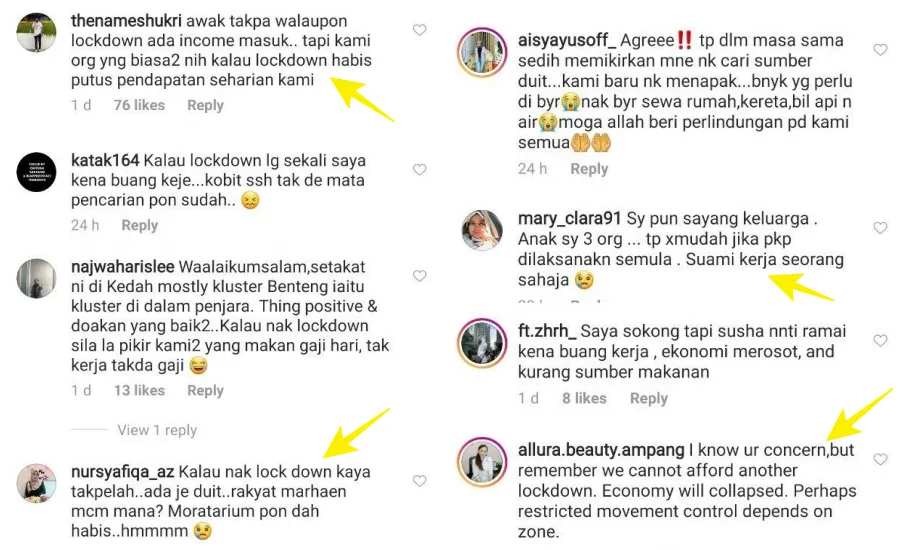Open mary_clara91's profile picture
This screenshot has height=550, width=900.
(x=482, y=230)
